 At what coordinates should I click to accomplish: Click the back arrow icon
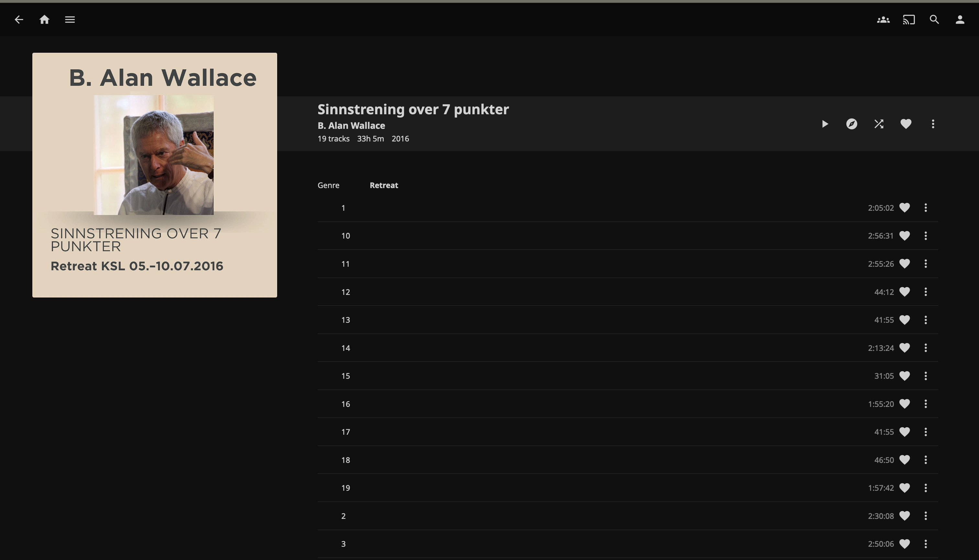[19, 20]
